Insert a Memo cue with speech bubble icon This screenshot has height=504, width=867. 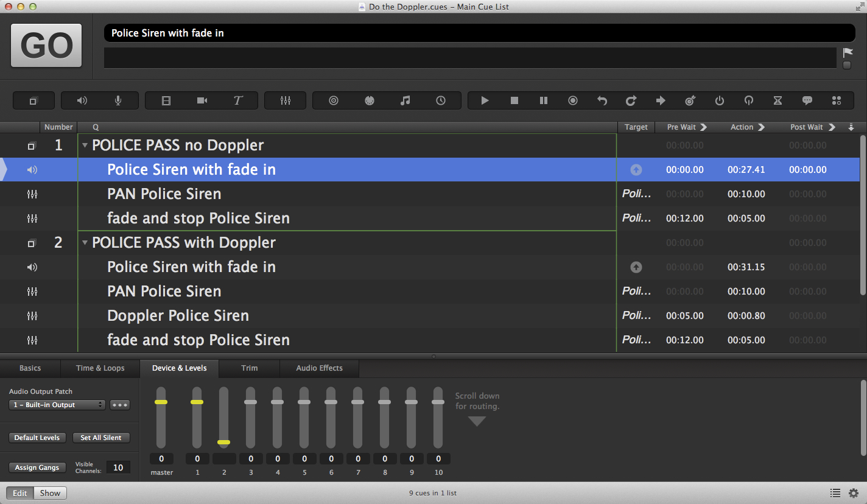point(807,100)
